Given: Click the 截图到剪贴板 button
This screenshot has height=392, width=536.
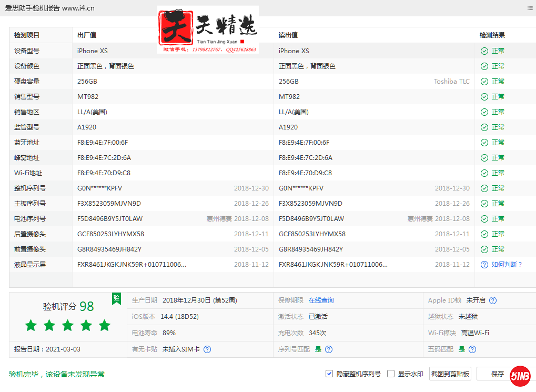Looking at the screenshot, I should (x=450, y=374).
